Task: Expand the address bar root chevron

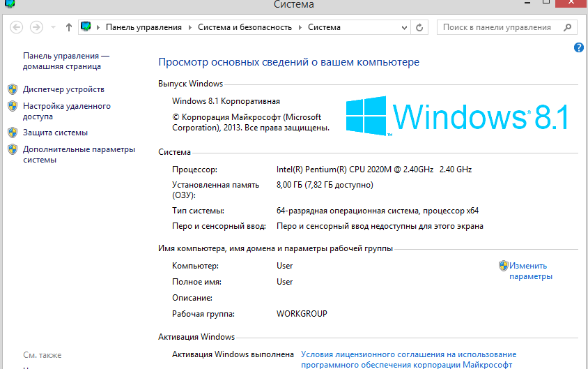Action: click(98, 27)
